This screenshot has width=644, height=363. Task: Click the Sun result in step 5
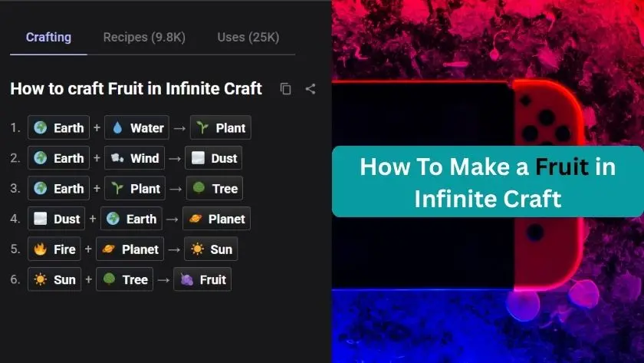pyautogui.click(x=211, y=249)
